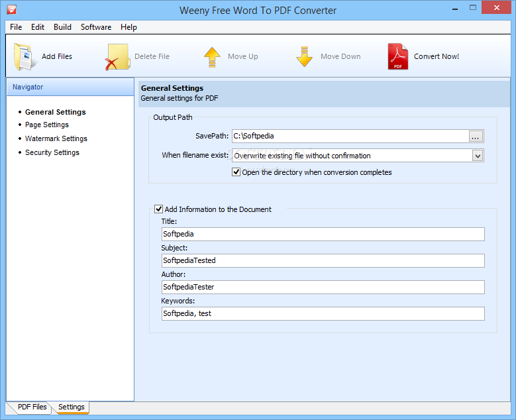Click the Title input field
Image resolution: width=516 pixels, height=420 pixels.
tap(323, 234)
